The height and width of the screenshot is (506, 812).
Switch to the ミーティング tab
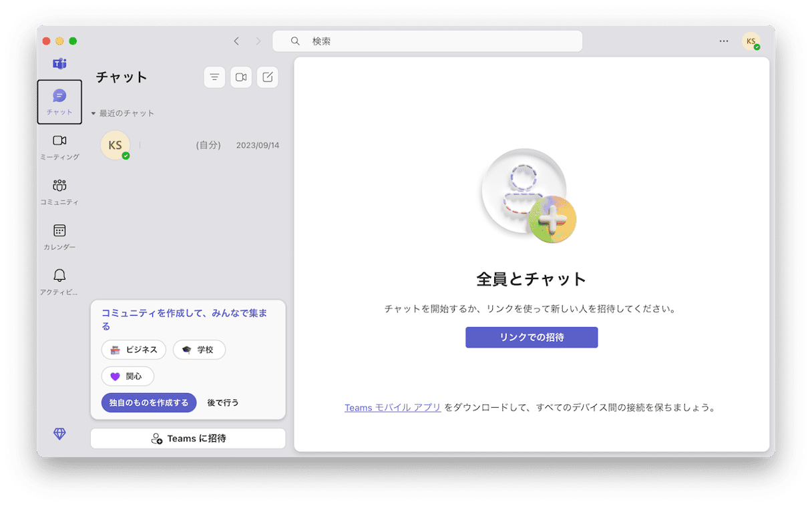point(59,147)
